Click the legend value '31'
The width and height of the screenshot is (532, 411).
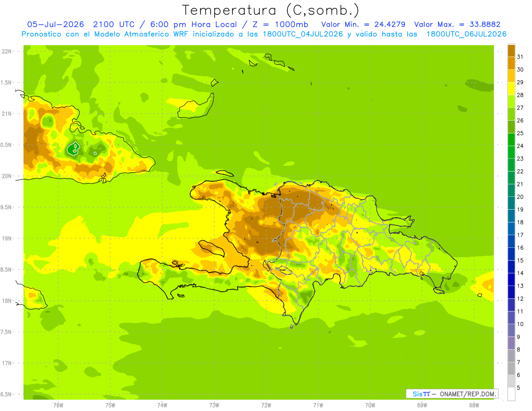520,57
